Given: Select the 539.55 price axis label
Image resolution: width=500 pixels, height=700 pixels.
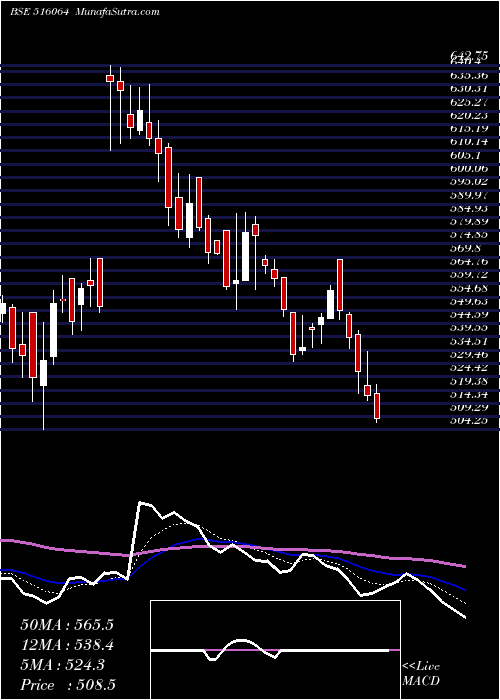Looking at the screenshot, I should tap(469, 327).
